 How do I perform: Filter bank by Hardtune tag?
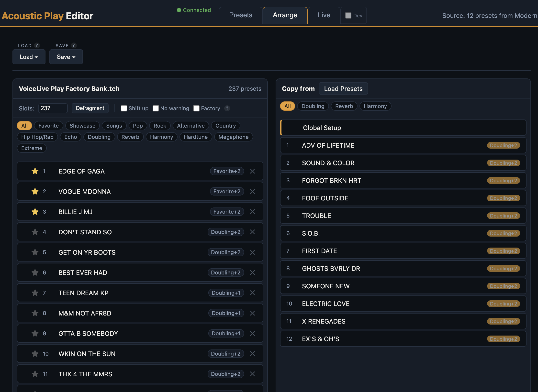point(196,137)
